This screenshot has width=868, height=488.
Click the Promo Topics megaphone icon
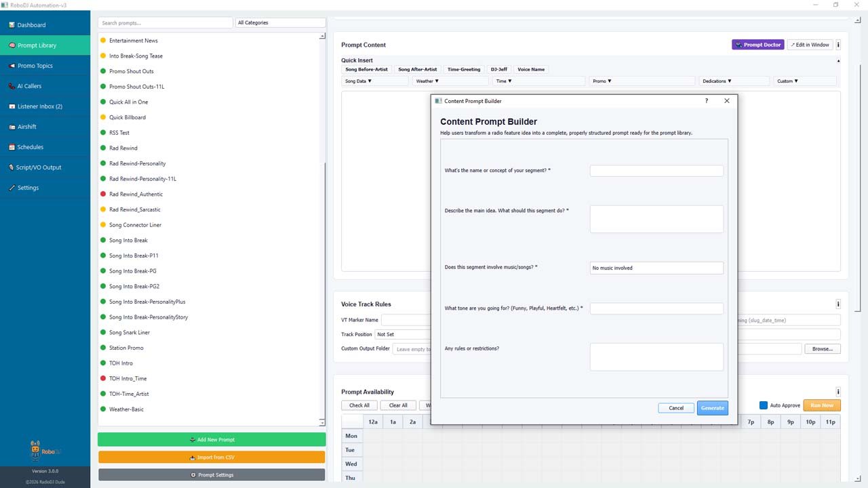[x=12, y=66]
